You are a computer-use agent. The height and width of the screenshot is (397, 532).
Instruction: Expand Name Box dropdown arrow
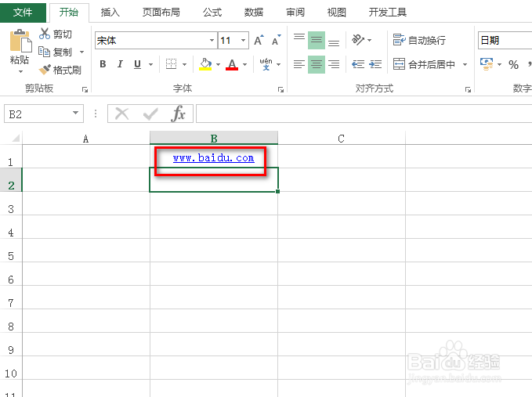(75, 113)
